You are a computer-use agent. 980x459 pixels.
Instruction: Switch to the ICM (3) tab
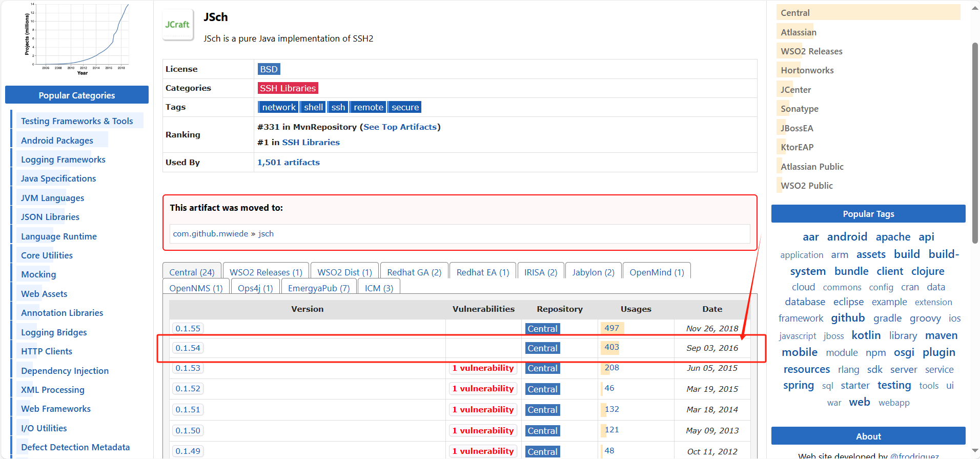point(379,288)
